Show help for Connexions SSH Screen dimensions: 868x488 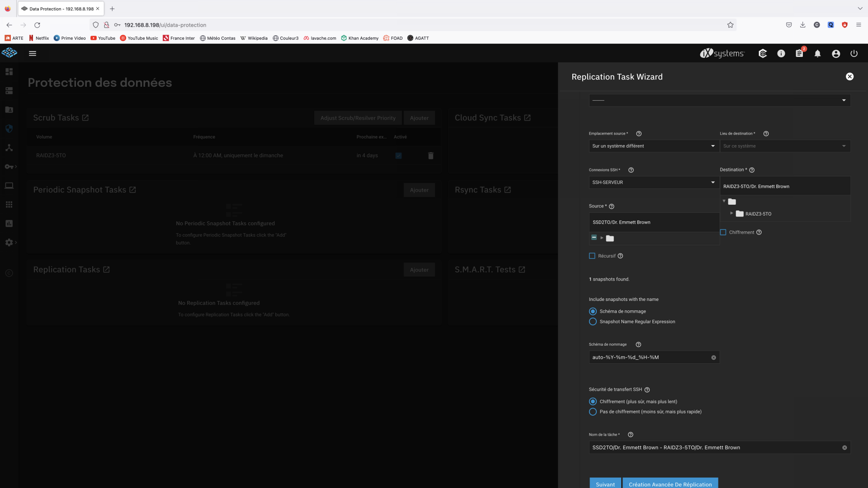pyautogui.click(x=631, y=170)
